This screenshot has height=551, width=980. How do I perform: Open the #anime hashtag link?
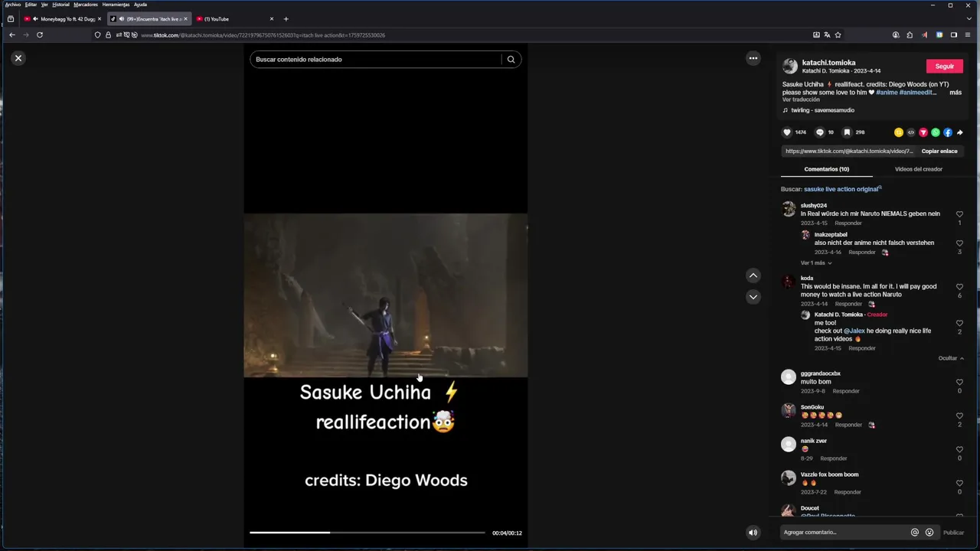tap(887, 93)
